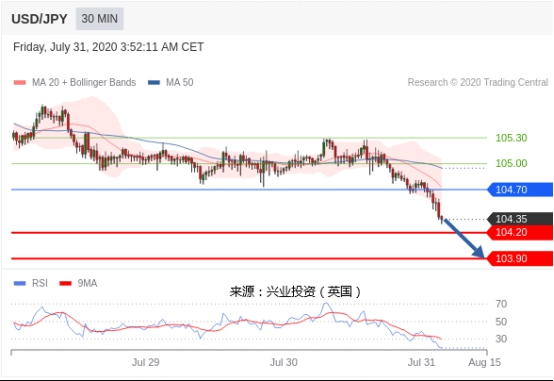The height and width of the screenshot is (381, 554).
Task: Click the USD/JPY pair title
Action: (39, 19)
